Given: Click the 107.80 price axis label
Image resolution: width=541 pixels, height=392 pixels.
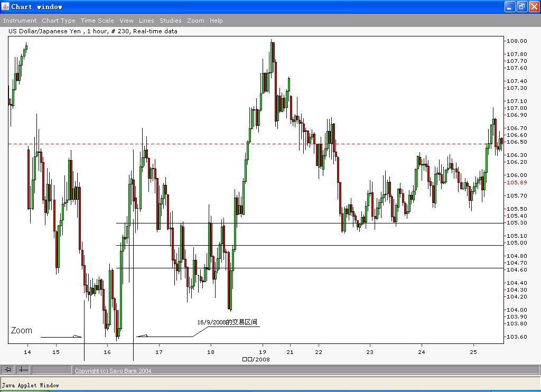Looking at the screenshot, I should (x=517, y=54).
